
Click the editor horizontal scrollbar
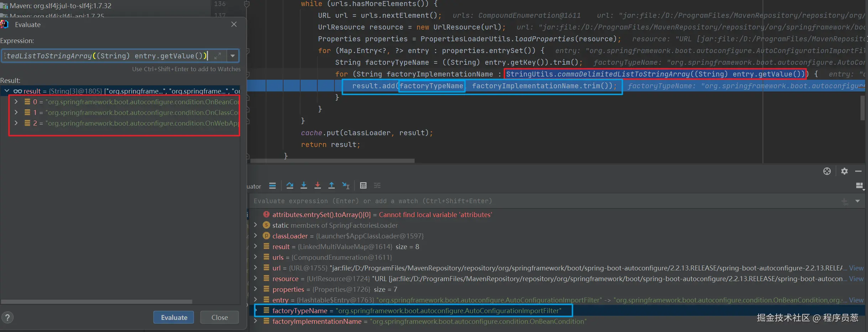click(x=332, y=161)
